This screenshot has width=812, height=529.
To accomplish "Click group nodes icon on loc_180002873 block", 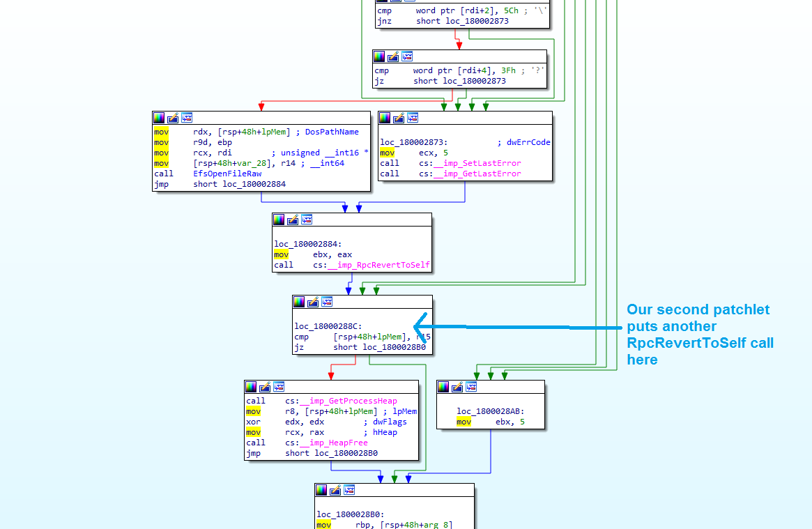I will tap(413, 118).
